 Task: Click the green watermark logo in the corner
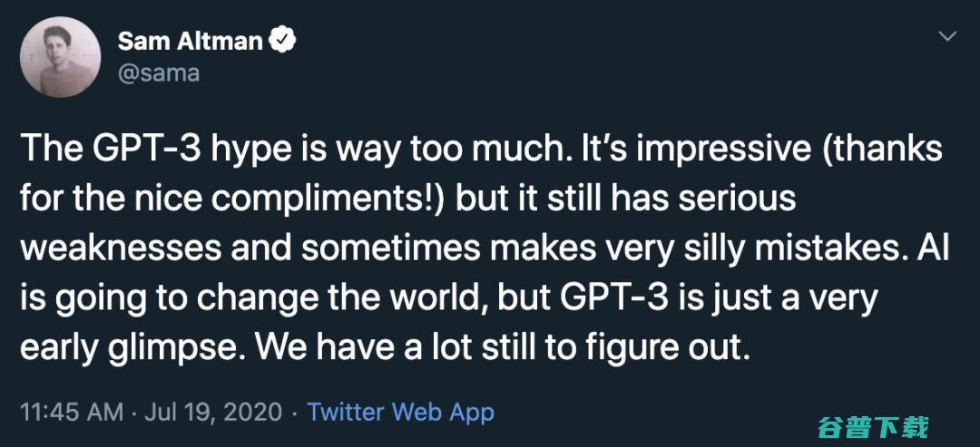871,426
